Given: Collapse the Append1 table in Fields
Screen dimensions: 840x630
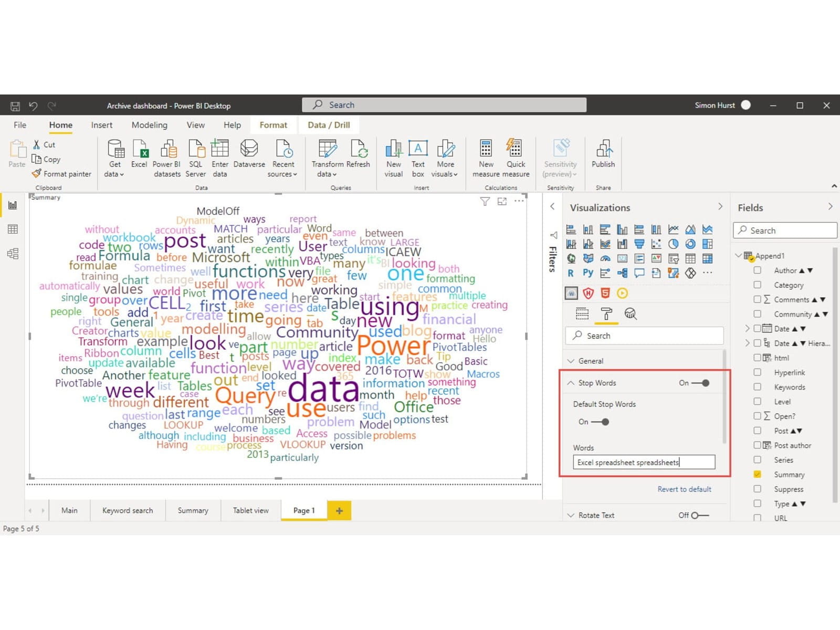Looking at the screenshot, I should click(x=738, y=256).
